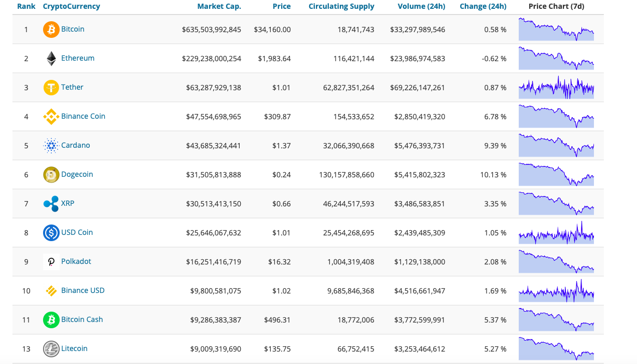Image resolution: width=637 pixels, height=364 pixels.
Task: Open the Bitcoin currency link
Action: click(73, 29)
